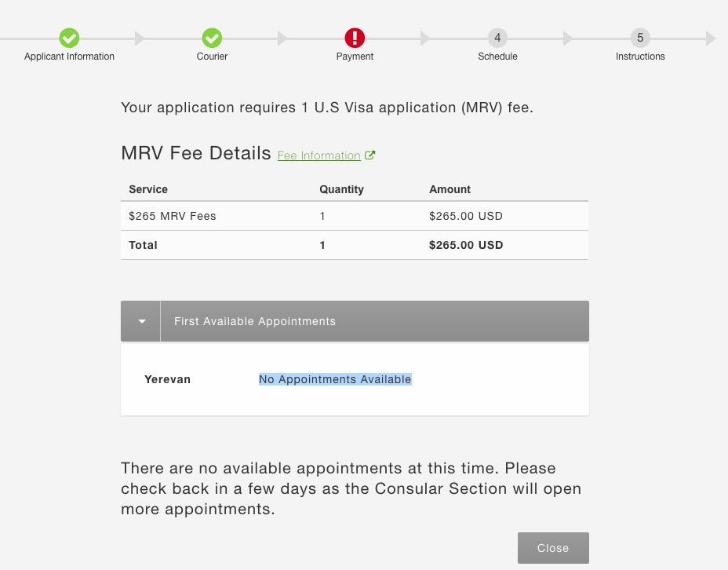Collapse the First Available Appointments caret
728x570 pixels.
[x=142, y=321]
